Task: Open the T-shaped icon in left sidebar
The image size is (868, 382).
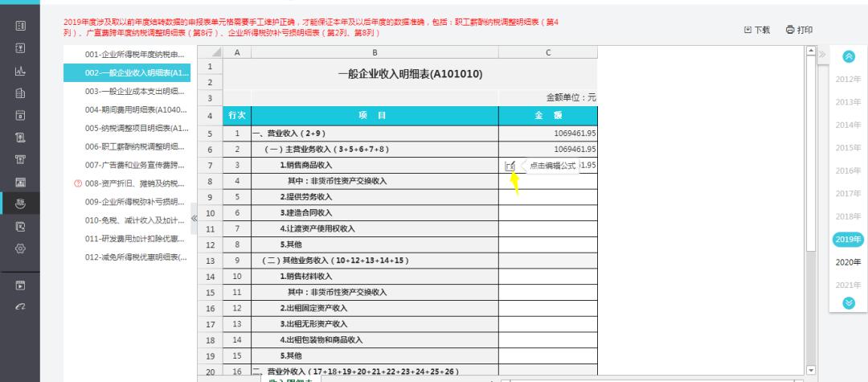Action: coord(20,159)
